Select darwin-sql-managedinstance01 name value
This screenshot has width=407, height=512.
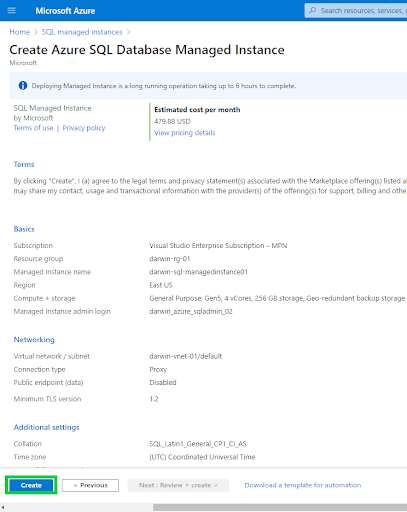click(x=198, y=272)
